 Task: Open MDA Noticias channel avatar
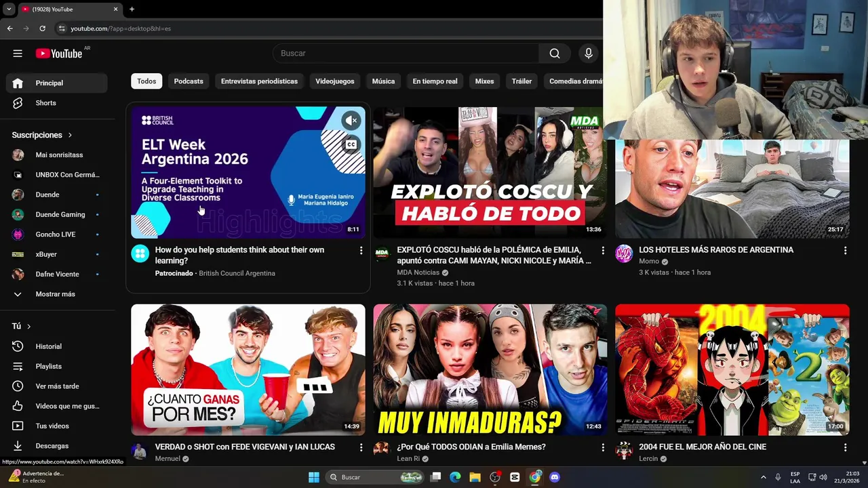382,254
